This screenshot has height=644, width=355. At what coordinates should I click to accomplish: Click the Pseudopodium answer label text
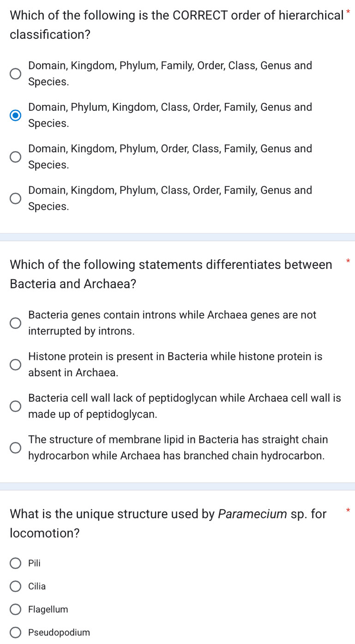(59, 632)
